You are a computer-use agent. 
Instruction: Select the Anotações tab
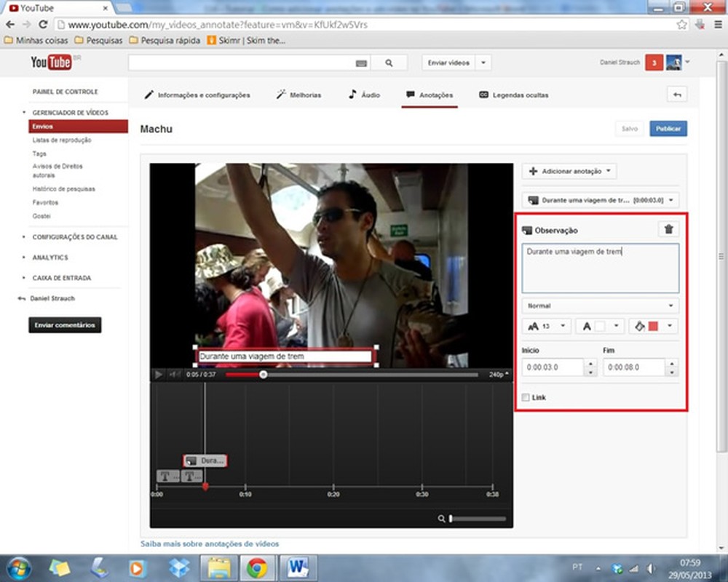click(430, 95)
